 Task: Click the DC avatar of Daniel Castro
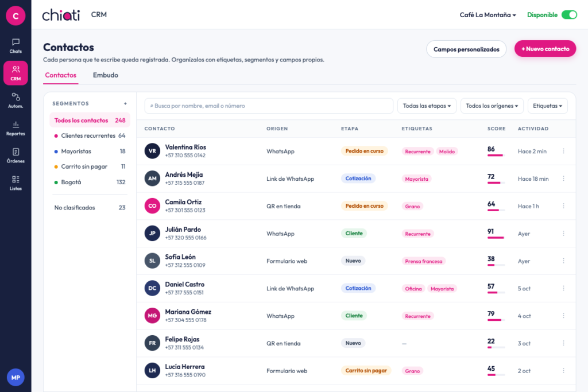point(152,288)
